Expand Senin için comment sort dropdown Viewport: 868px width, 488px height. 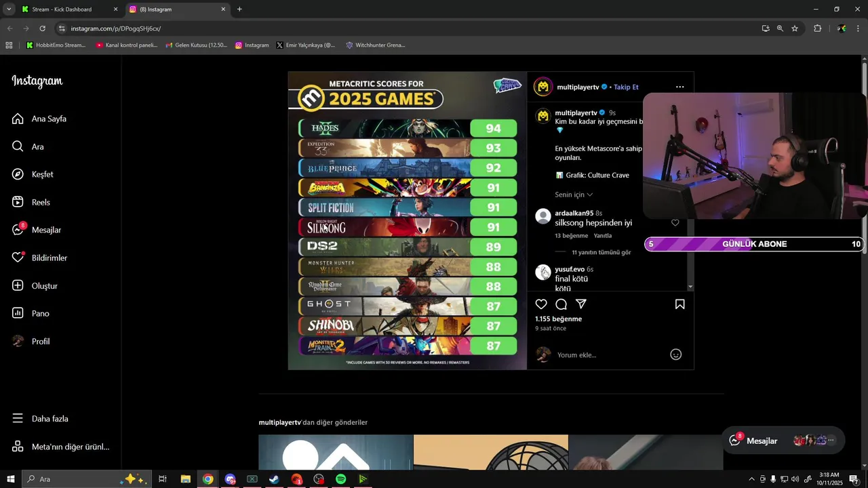(x=574, y=195)
